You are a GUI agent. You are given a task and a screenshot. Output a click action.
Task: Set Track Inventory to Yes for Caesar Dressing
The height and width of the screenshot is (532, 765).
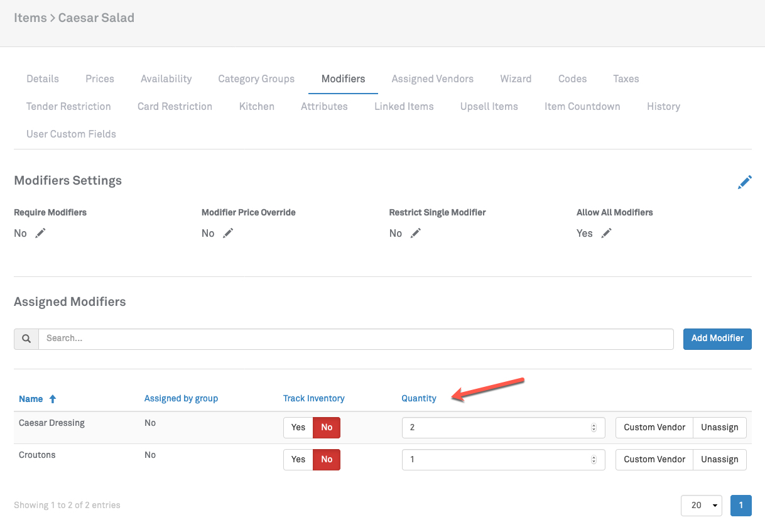coord(298,427)
